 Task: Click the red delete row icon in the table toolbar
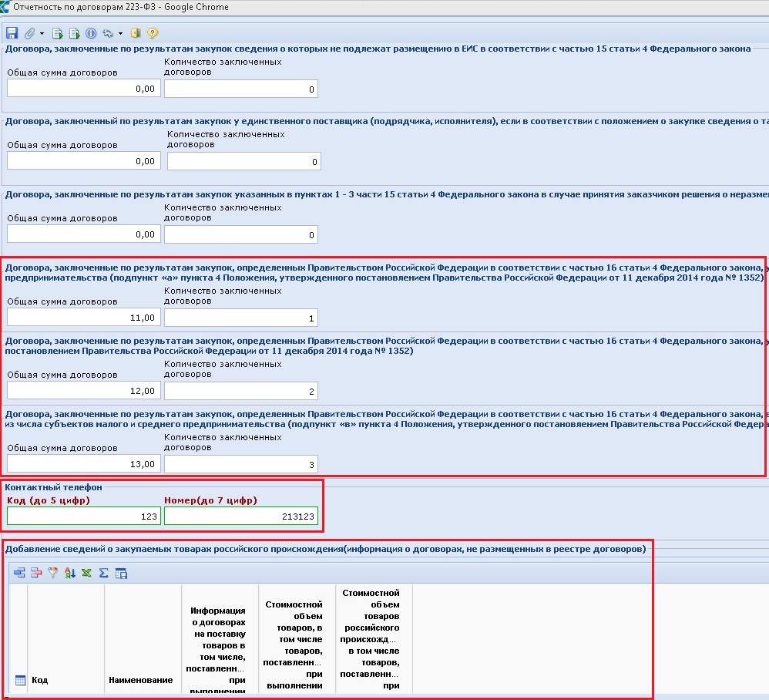click(x=36, y=572)
